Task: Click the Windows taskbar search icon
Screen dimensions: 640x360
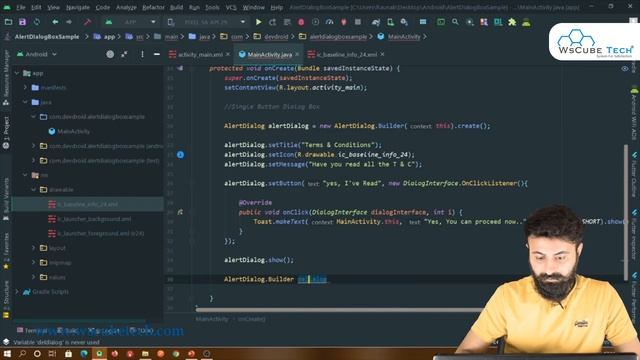Action: [x=22, y=354]
